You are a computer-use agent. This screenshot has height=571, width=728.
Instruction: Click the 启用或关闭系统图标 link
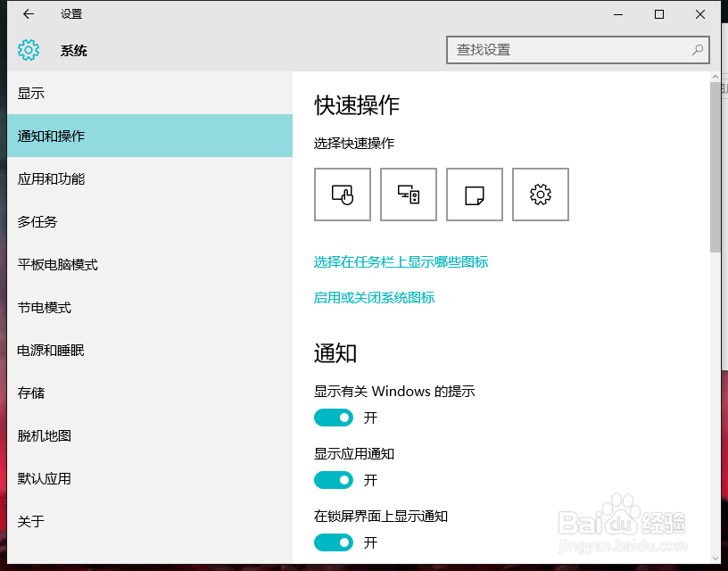(374, 297)
